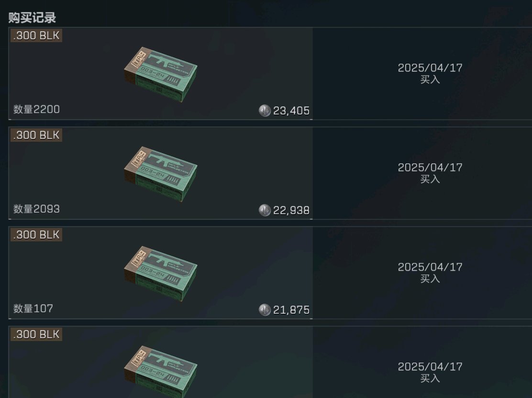Click the price 23,405 on the first record

291,111
